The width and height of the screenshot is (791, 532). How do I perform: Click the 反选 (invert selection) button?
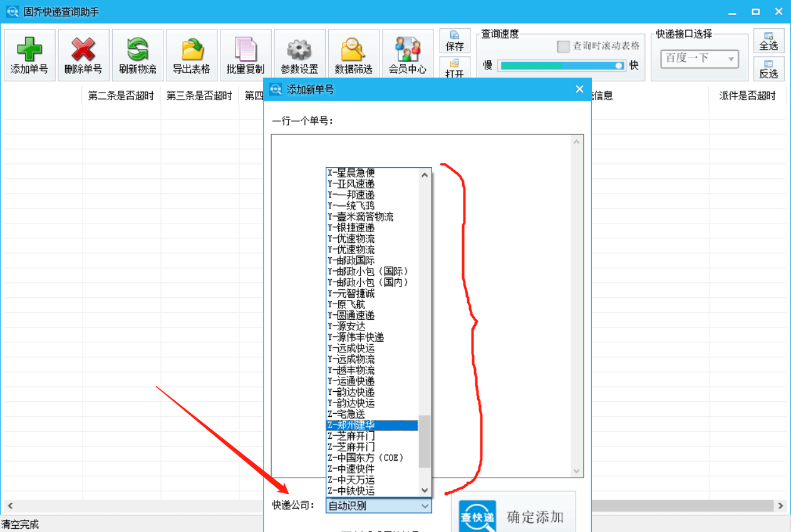(x=768, y=68)
